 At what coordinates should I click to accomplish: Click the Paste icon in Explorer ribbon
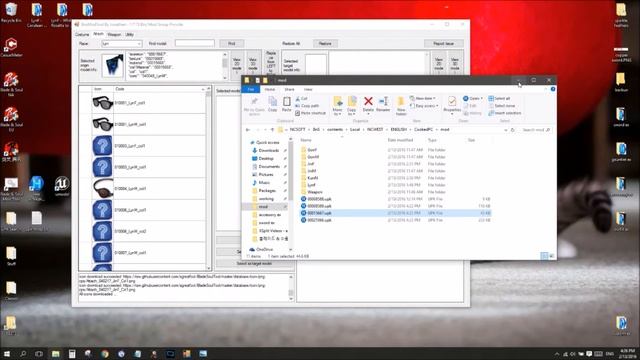pos(287,101)
